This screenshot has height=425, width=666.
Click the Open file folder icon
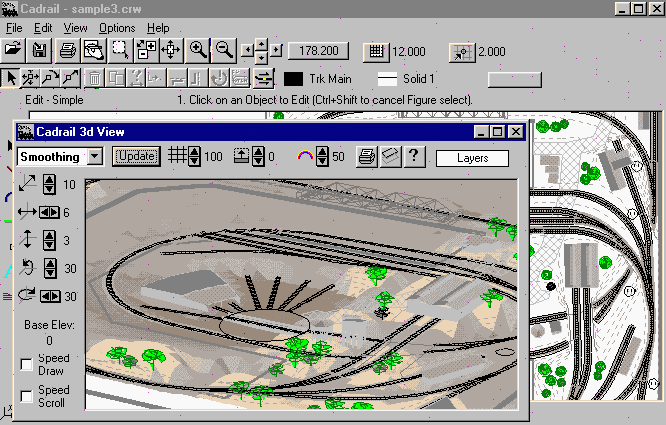coord(13,51)
